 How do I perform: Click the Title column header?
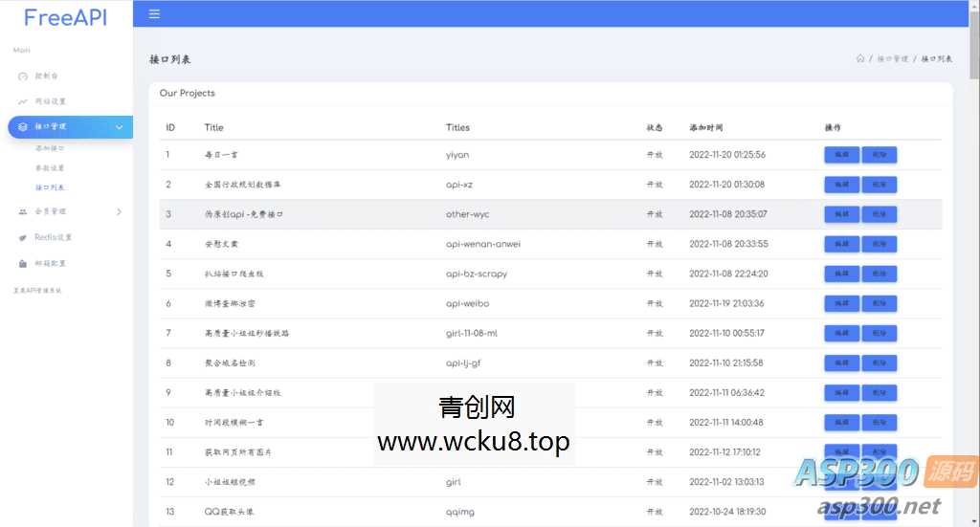pos(213,127)
